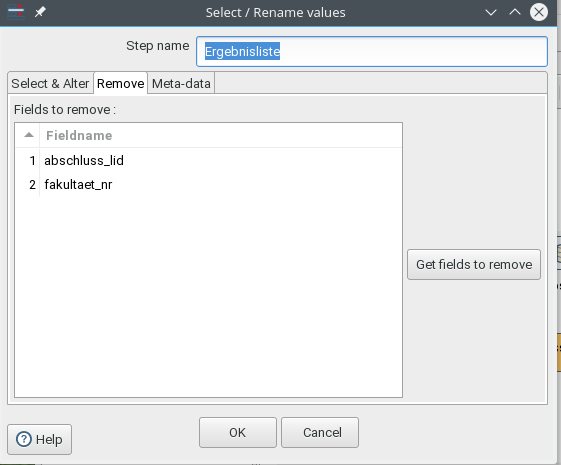Click the minimize chevron down icon
The height and width of the screenshot is (465, 561).
click(x=491, y=13)
